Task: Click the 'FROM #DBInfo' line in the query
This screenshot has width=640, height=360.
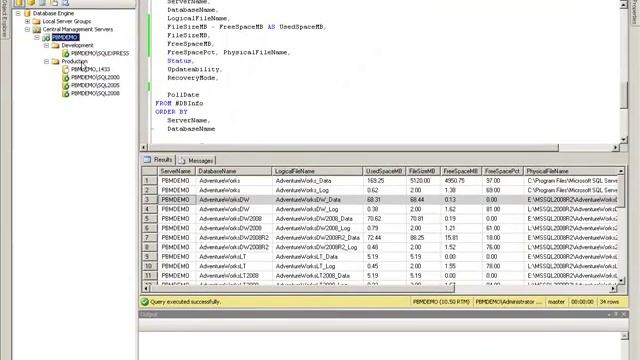Action: (179, 103)
